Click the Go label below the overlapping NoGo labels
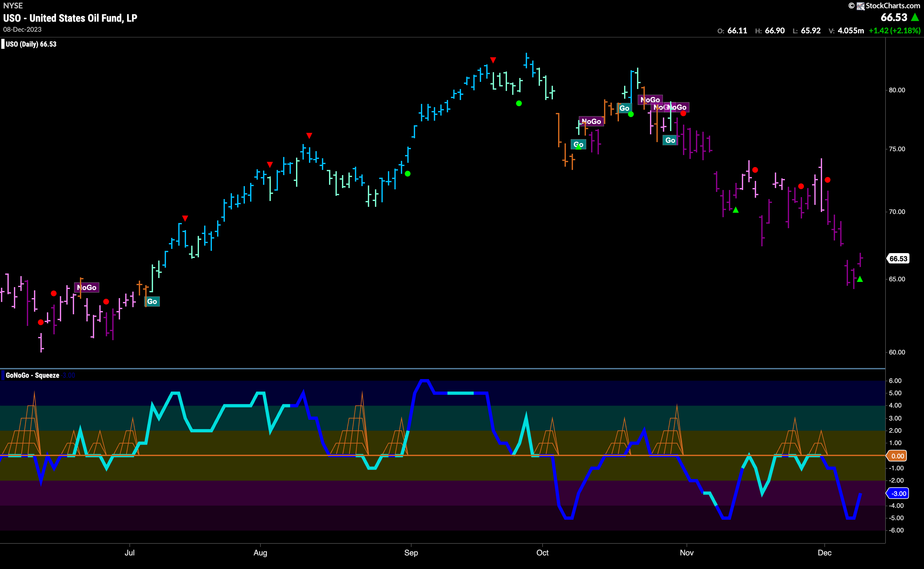The height and width of the screenshot is (569, 924). click(670, 140)
